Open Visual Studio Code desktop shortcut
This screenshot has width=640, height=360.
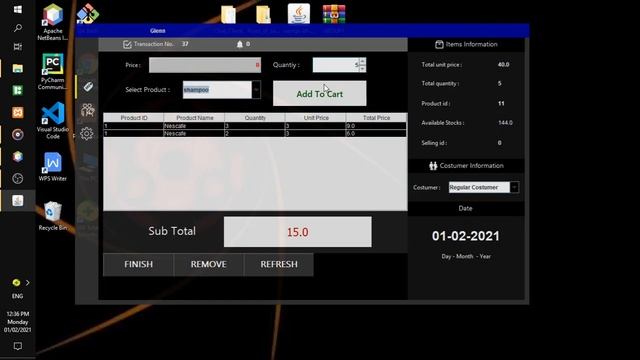click(x=53, y=120)
